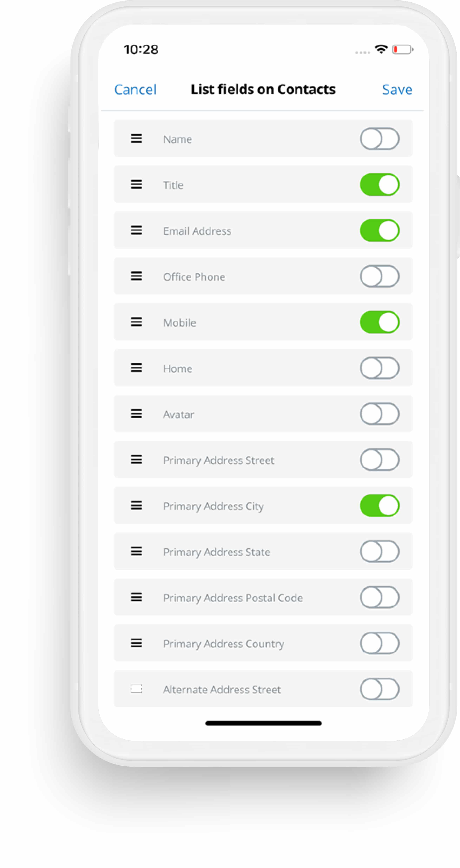Save the Contacts list fields
This screenshot has height=868, width=460.
pos(397,90)
